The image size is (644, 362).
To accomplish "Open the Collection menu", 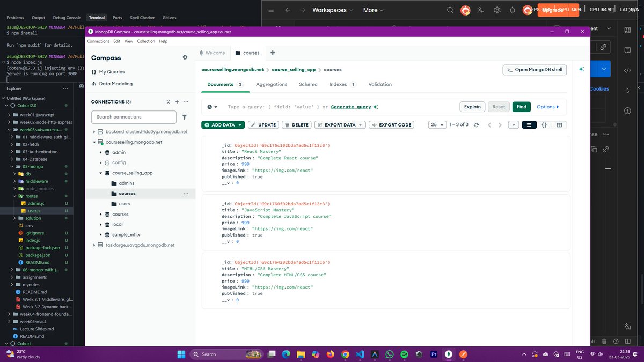I will [145, 41].
